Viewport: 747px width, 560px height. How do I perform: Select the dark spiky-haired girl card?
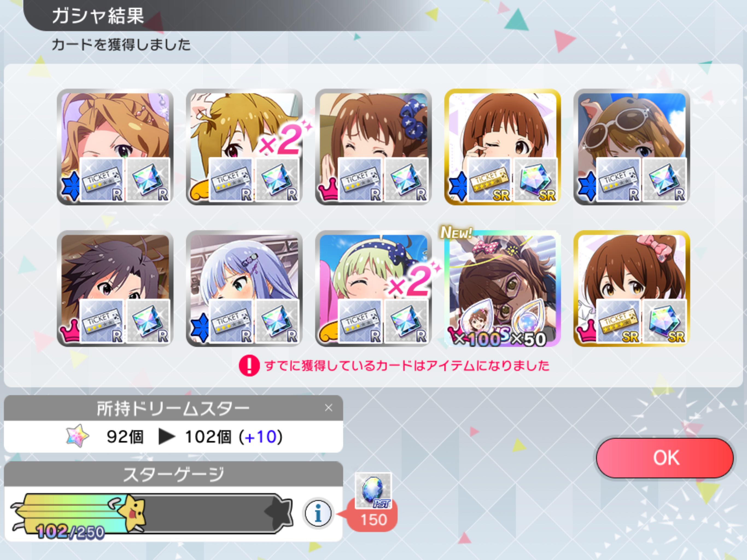coord(115,288)
